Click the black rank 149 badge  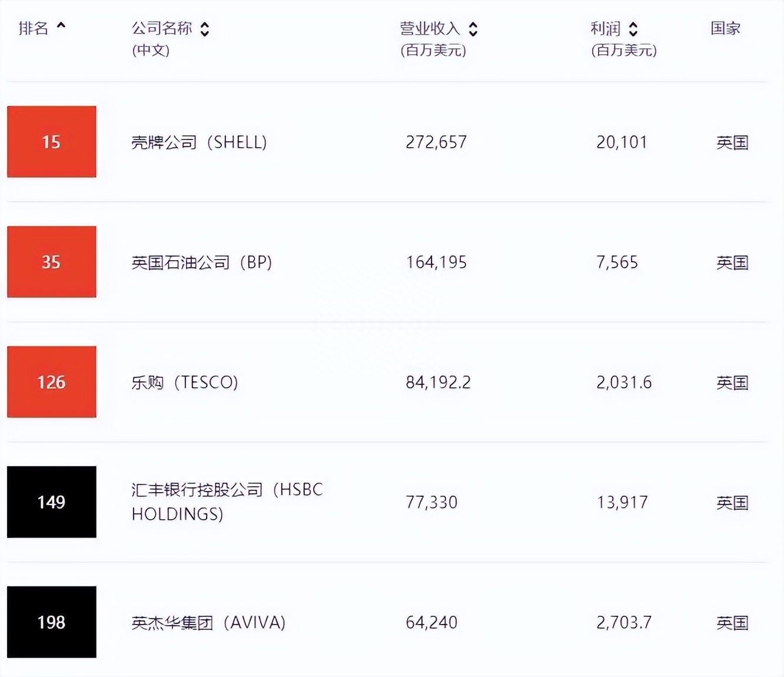click(52, 502)
